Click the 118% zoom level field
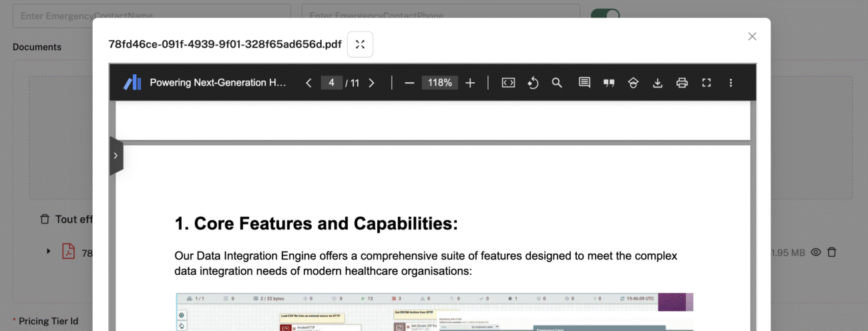 [440, 83]
